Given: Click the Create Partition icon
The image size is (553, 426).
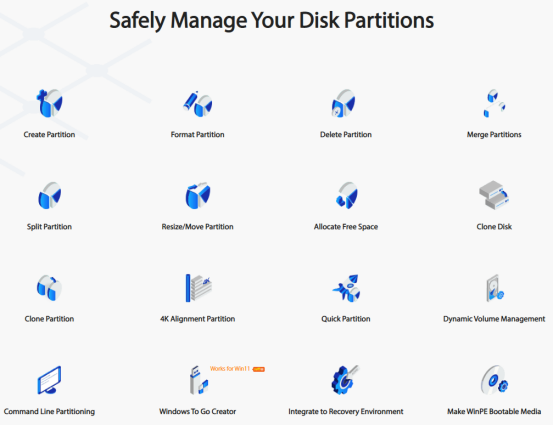Looking at the screenshot, I should point(49,103).
